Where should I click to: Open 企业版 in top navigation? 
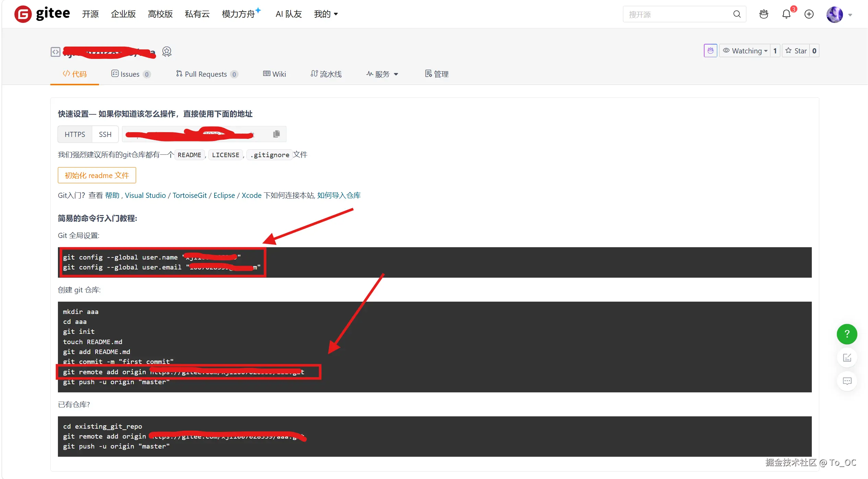123,14
